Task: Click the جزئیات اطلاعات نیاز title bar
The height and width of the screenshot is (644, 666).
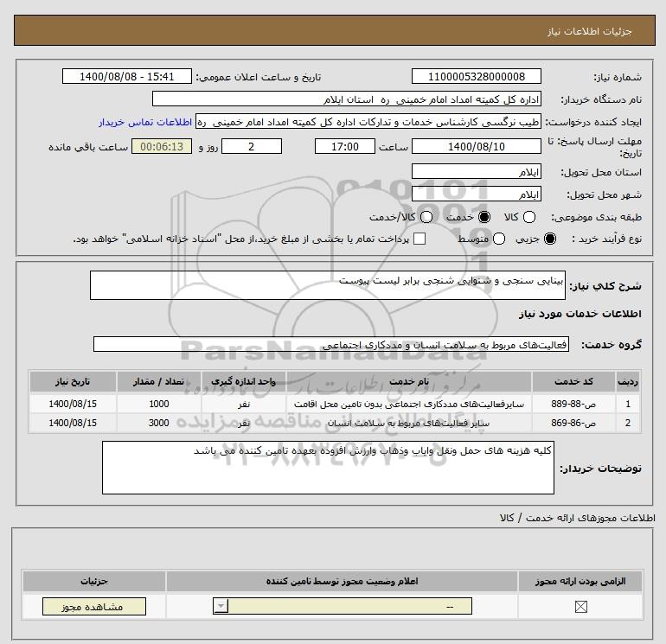Action: pyautogui.click(x=335, y=30)
